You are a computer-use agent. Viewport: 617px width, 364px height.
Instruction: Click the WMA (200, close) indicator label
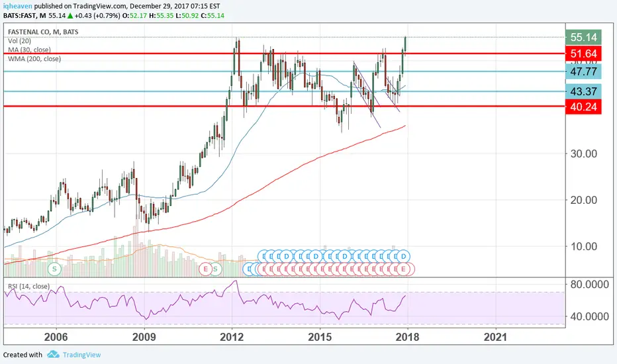coord(34,59)
